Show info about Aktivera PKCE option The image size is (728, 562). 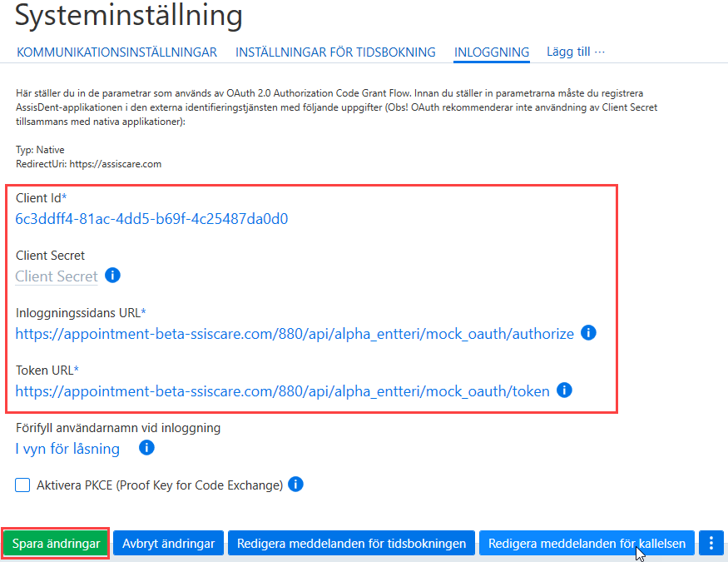295,485
